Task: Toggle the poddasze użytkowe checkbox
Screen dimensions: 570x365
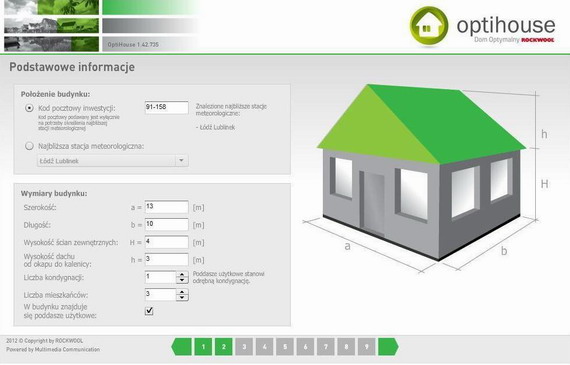Action: click(149, 311)
